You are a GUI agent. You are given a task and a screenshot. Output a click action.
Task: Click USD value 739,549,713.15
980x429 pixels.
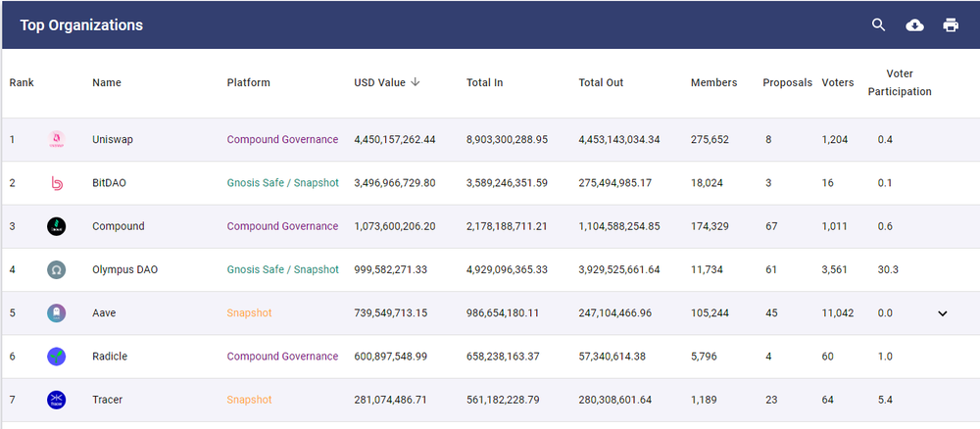pos(391,312)
